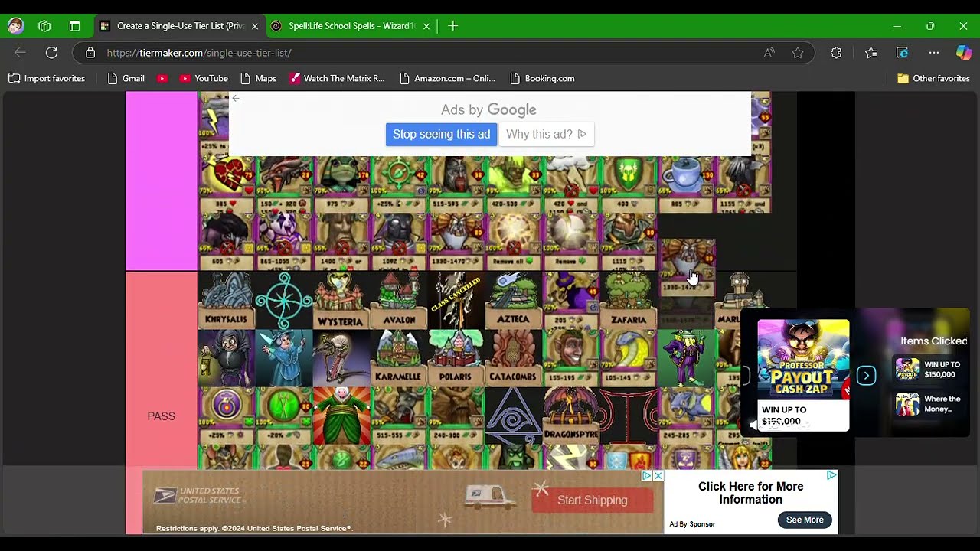The height and width of the screenshot is (551, 980).
Task: Advance the video ad with next arrow
Action: click(866, 376)
